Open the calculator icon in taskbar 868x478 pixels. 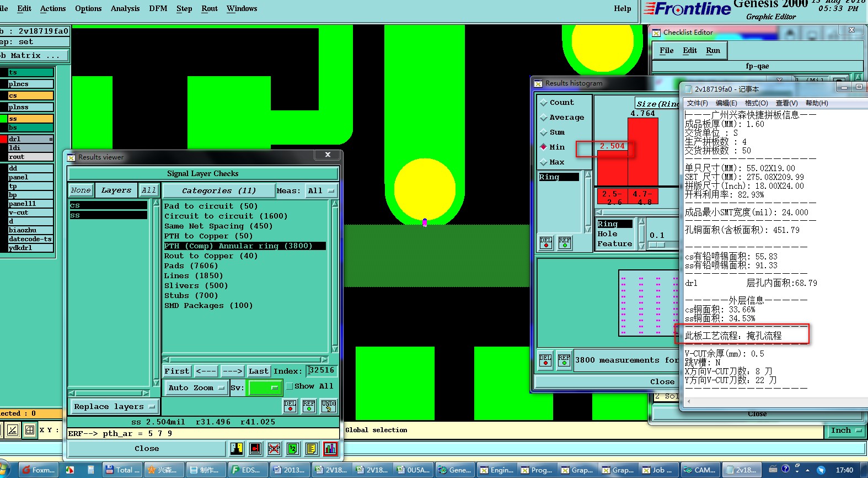[90, 470]
